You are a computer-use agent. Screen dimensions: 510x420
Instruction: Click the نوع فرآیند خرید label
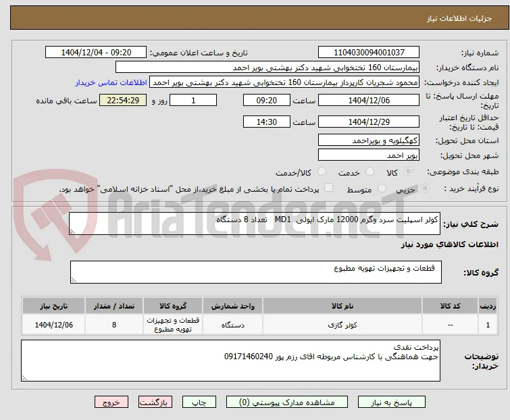click(x=471, y=188)
